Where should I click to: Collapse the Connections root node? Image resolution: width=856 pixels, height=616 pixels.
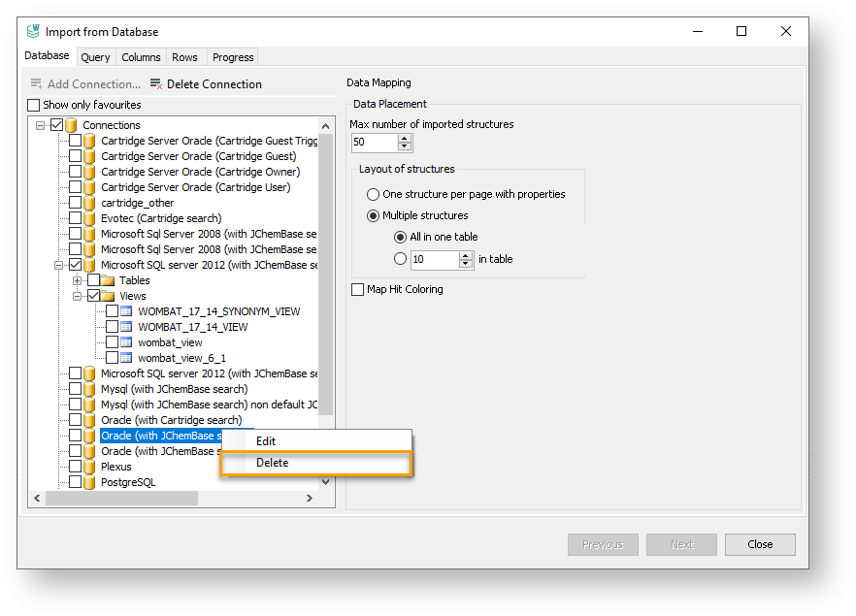coord(41,125)
